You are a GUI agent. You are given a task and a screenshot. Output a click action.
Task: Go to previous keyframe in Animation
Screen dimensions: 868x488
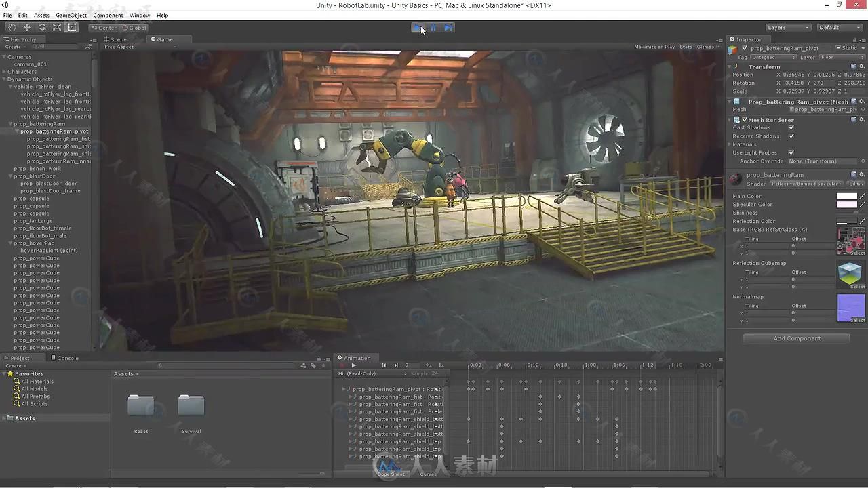click(x=384, y=365)
